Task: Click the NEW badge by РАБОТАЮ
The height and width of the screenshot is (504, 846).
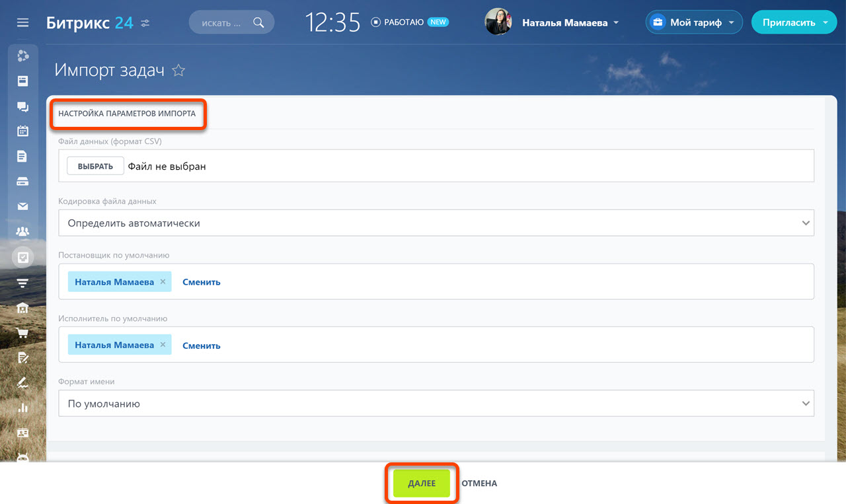Action: tap(438, 22)
